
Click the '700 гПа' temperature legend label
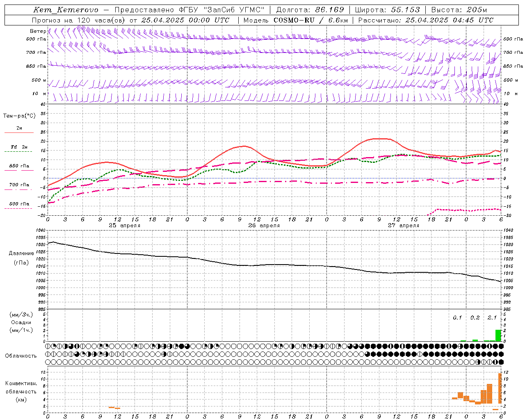(x=19, y=185)
